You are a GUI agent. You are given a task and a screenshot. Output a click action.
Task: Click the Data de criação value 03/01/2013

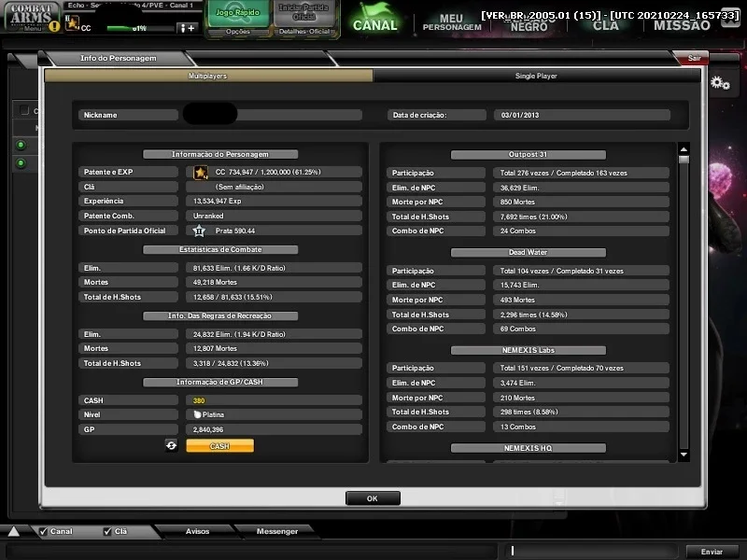coord(582,115)
